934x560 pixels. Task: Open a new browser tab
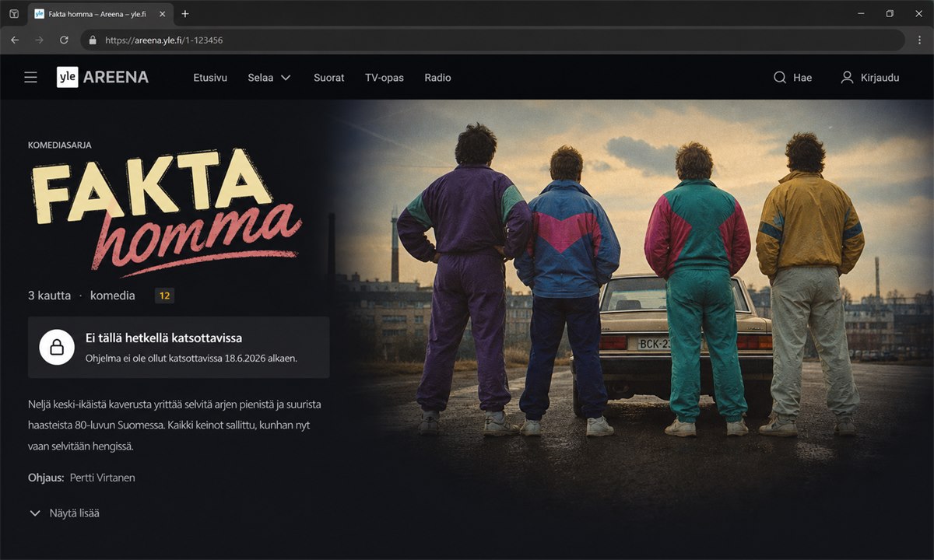click(184, 14)
